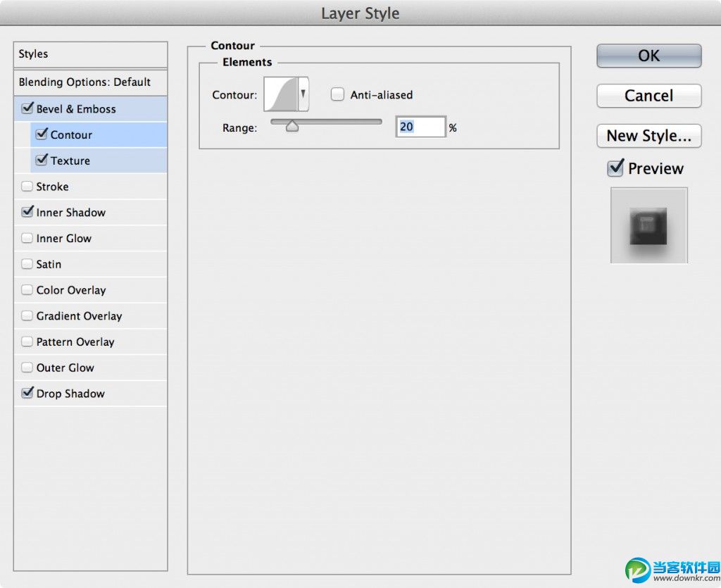Click the New Style... button
721x588 pixels.
(x=648, y=136)
